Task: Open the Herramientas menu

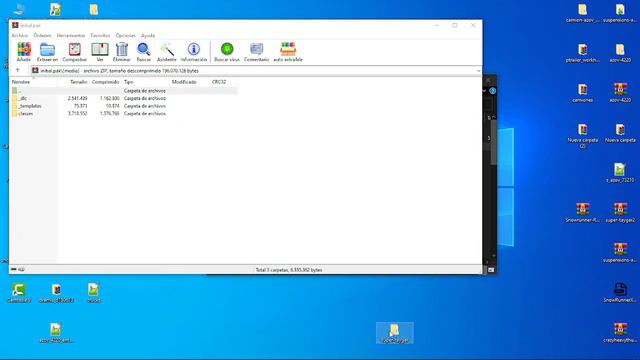Action: coord(71,36)
